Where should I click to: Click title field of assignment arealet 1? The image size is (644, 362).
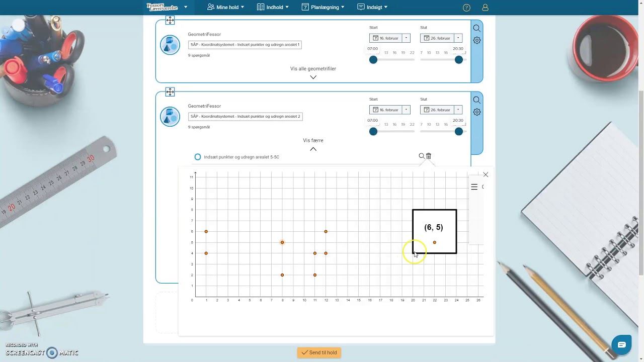(245, 45)
